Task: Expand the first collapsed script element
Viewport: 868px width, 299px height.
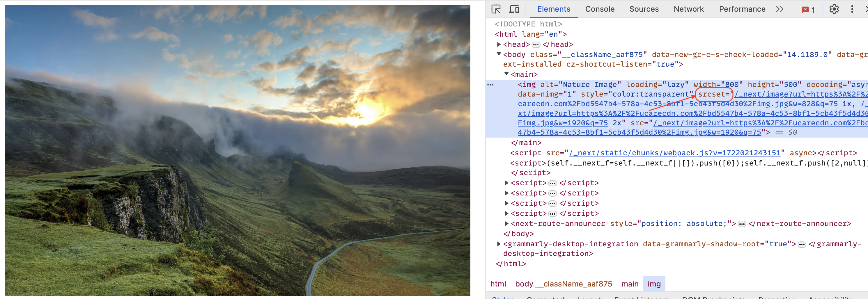Action: pos(506,183)
